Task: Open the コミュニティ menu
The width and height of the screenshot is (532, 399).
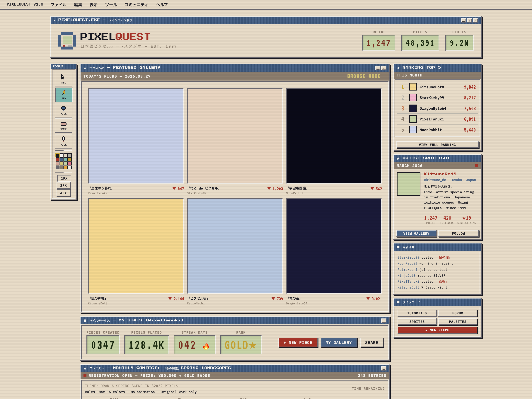Action: pyautogui.click(x=136, y=5)
